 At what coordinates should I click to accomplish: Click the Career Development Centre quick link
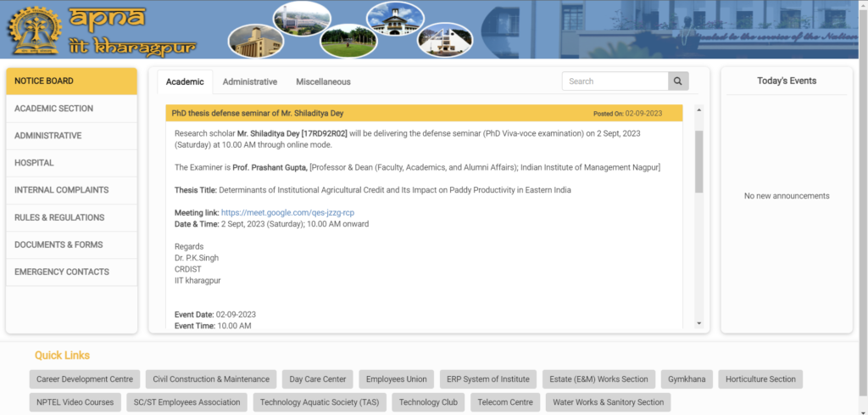click(85, 379)
